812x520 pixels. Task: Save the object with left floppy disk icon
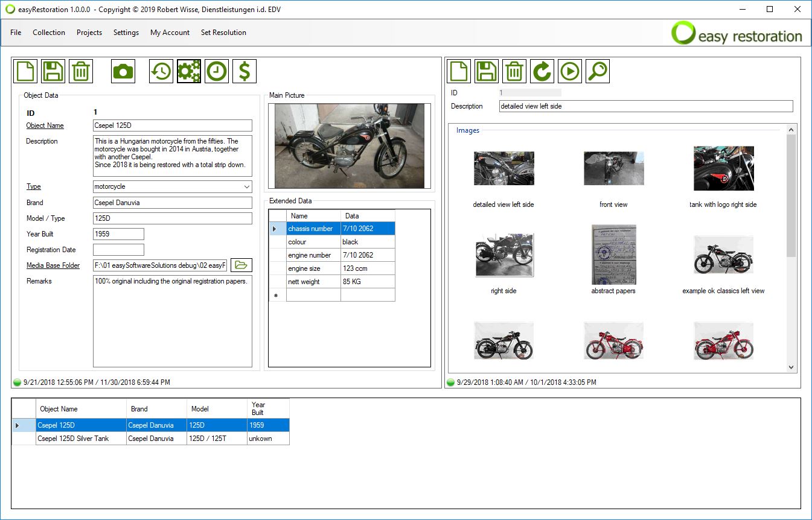click(53, 71)
